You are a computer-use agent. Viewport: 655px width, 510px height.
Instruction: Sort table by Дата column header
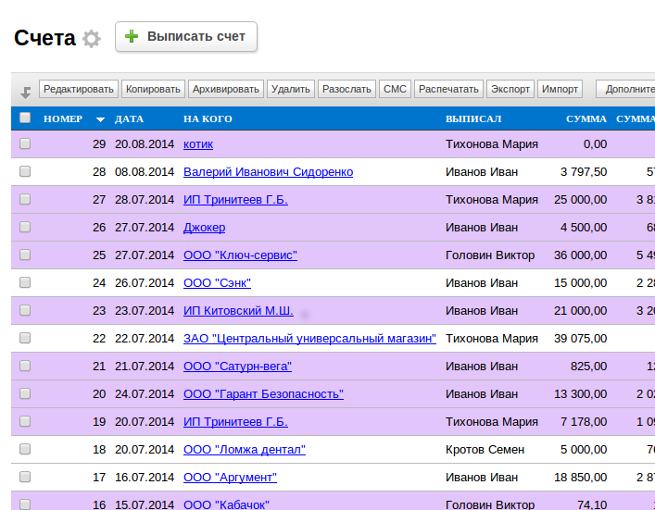pos(129,119)
